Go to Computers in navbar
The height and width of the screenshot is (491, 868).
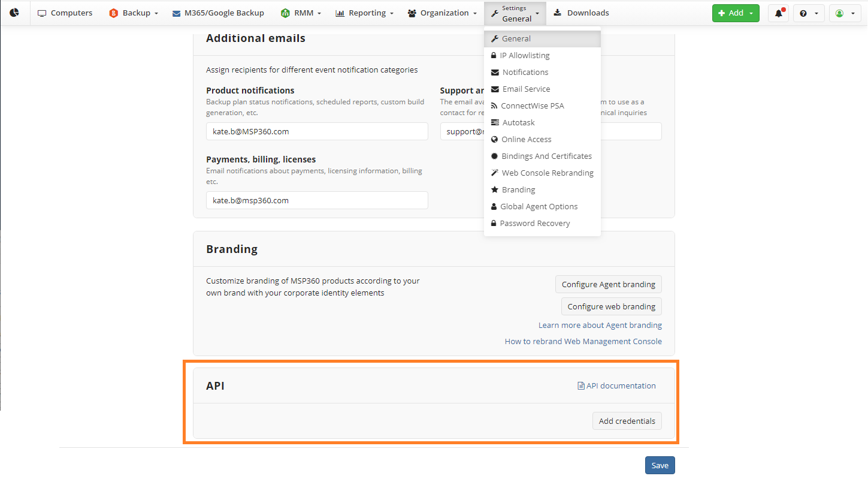pyautogui.click(x=65, y=13)
